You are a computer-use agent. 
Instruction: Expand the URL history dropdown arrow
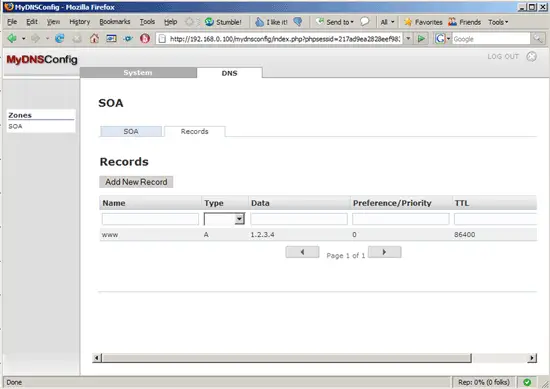pyautogui.click(x=408, y=39)
